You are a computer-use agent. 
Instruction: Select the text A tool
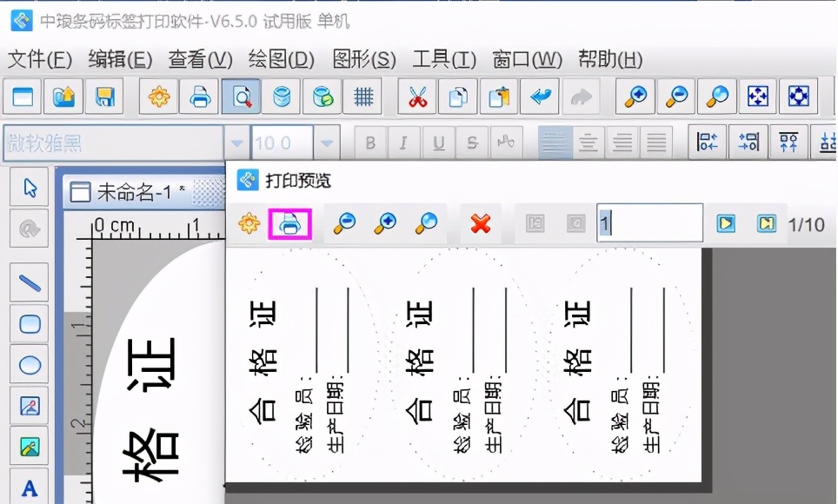(30, 488)
